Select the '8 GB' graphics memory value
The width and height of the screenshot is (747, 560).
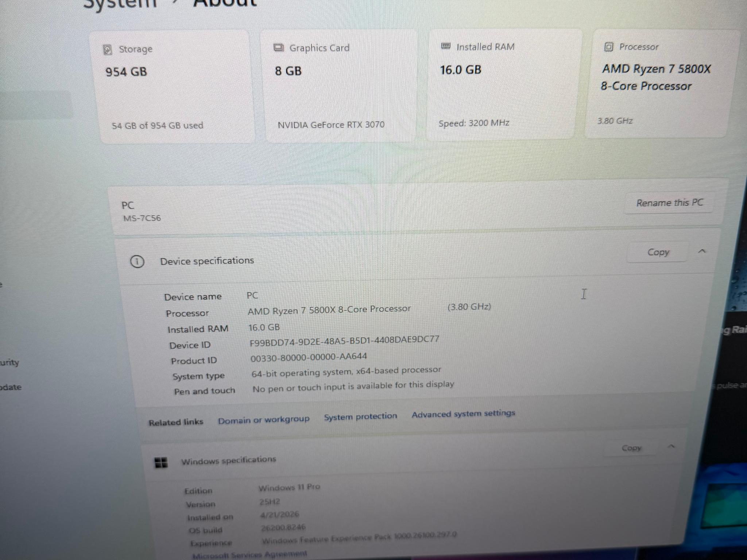pyautogui.click(x=288, y=71)
